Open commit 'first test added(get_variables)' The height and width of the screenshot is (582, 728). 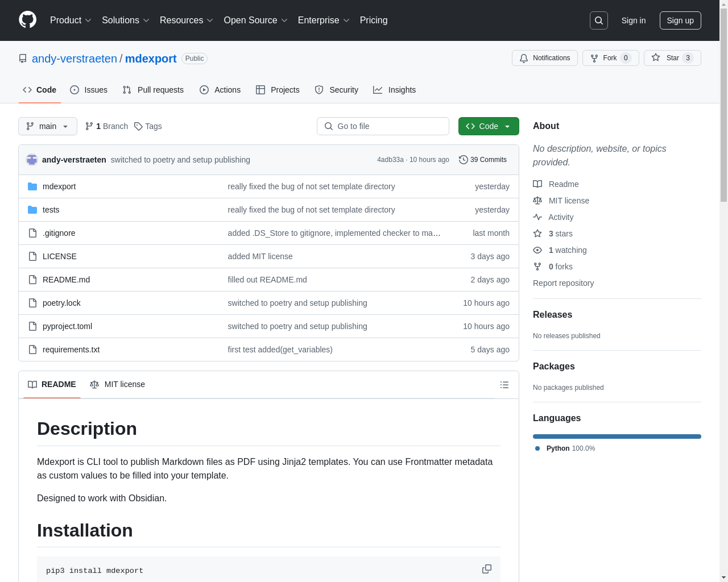280,350
